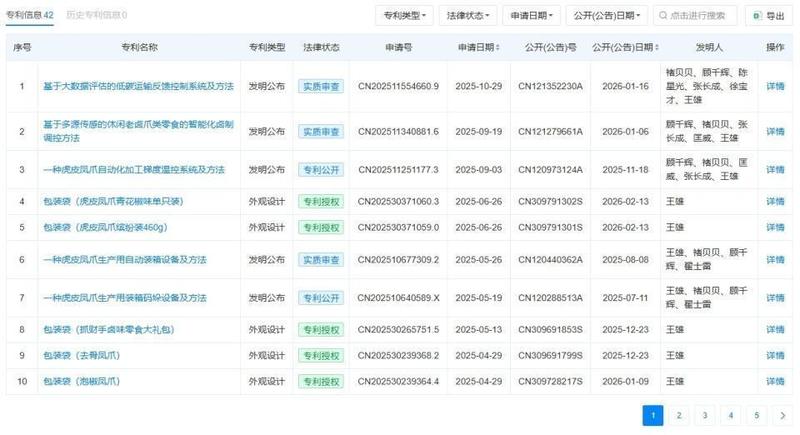Viewport: 800px width, 435px height.
Task: Go to page 4 in pagination
Action: [x=731, y=415]
